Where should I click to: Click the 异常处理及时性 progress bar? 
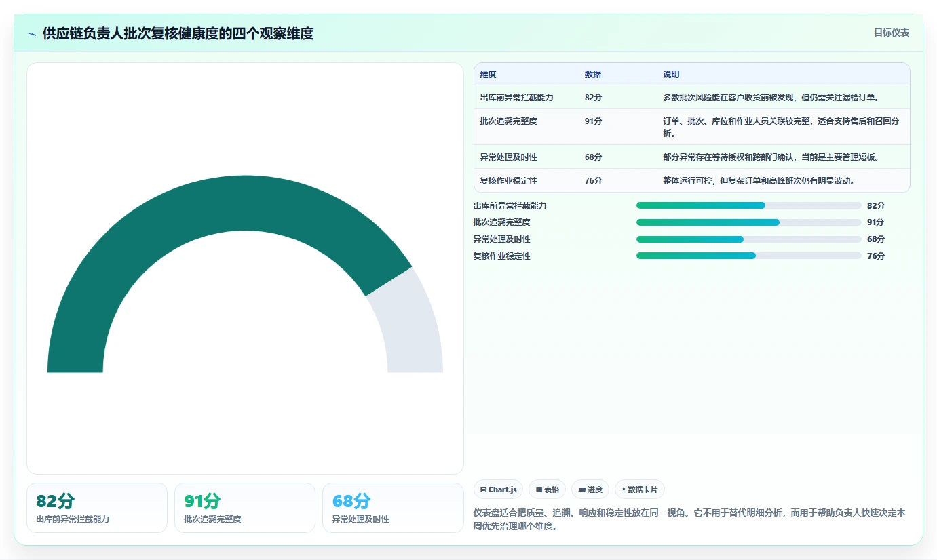pos(749,239)
